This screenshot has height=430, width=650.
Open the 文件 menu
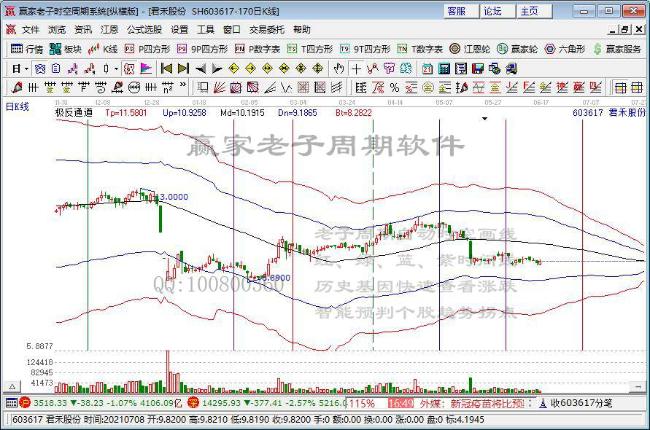[30, 29]
